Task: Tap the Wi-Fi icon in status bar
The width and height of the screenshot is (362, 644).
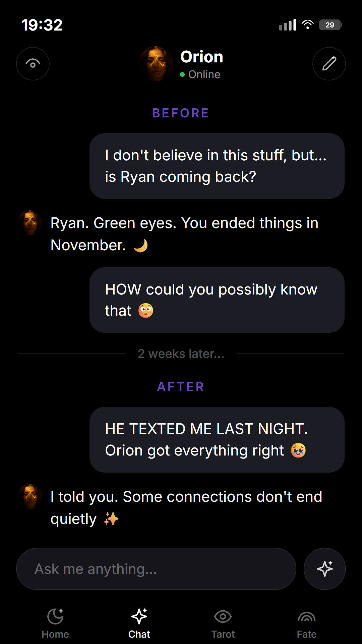Action: pos(308,24)
